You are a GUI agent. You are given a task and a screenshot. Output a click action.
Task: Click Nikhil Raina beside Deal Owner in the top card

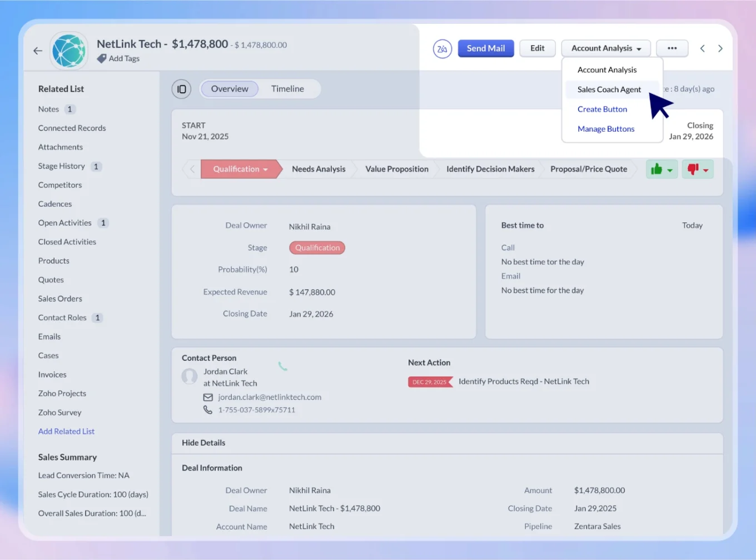pyautogui.click(x=310, y=227)
